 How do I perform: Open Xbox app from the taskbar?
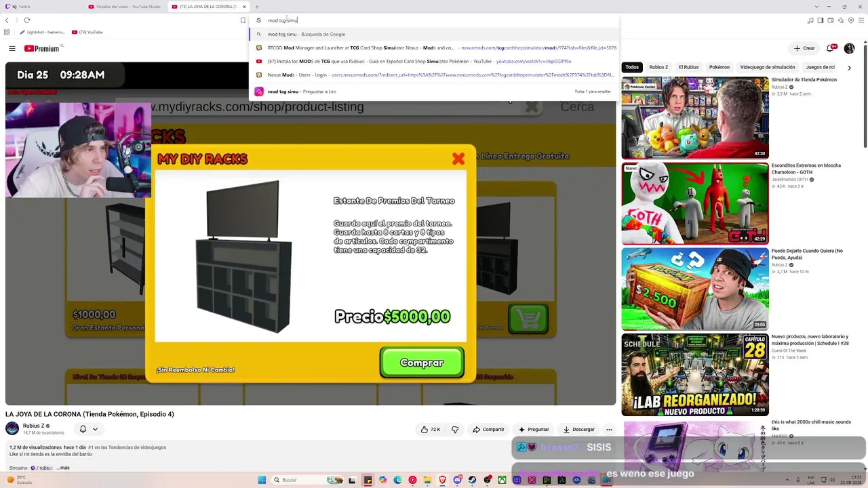[502, 480]
